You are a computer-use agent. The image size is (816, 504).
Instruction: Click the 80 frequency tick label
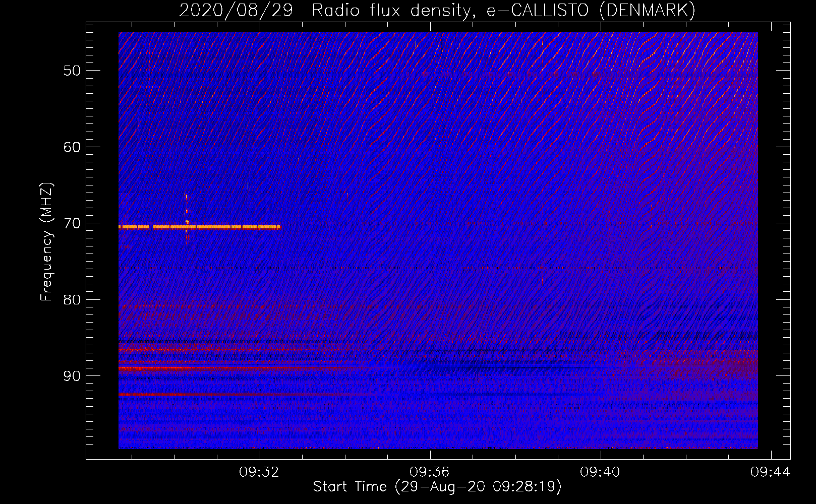(x=72, y=300)
